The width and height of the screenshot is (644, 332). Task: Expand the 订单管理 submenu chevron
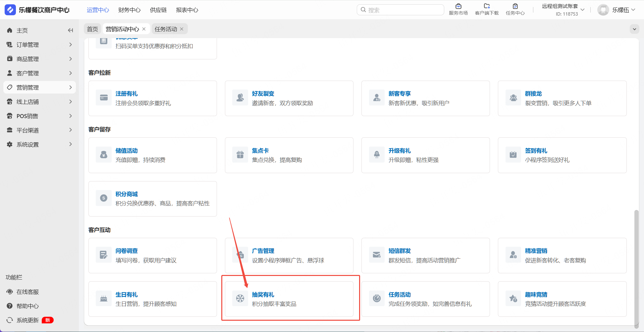pos(71,44)
